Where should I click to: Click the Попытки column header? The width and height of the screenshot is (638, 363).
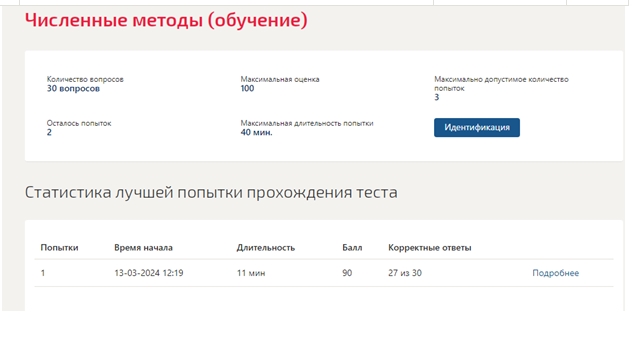click(x=59, y=247)
